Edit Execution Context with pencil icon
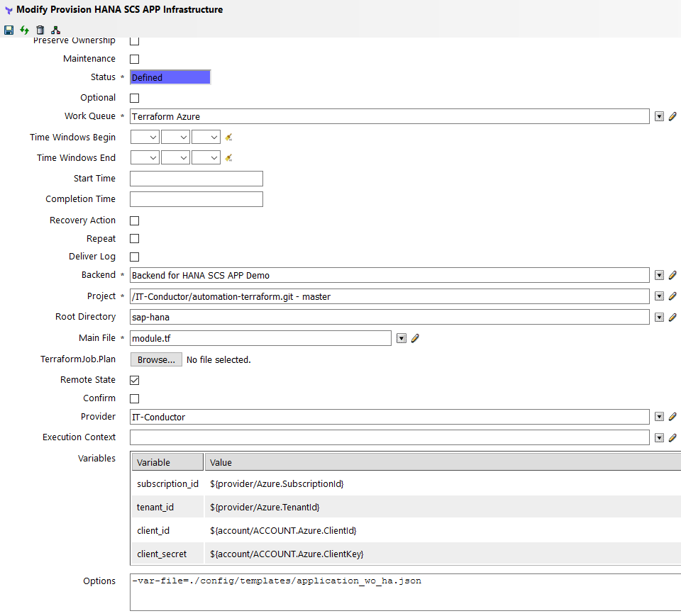This screenshot has width=681, height=616. point(672,437)
